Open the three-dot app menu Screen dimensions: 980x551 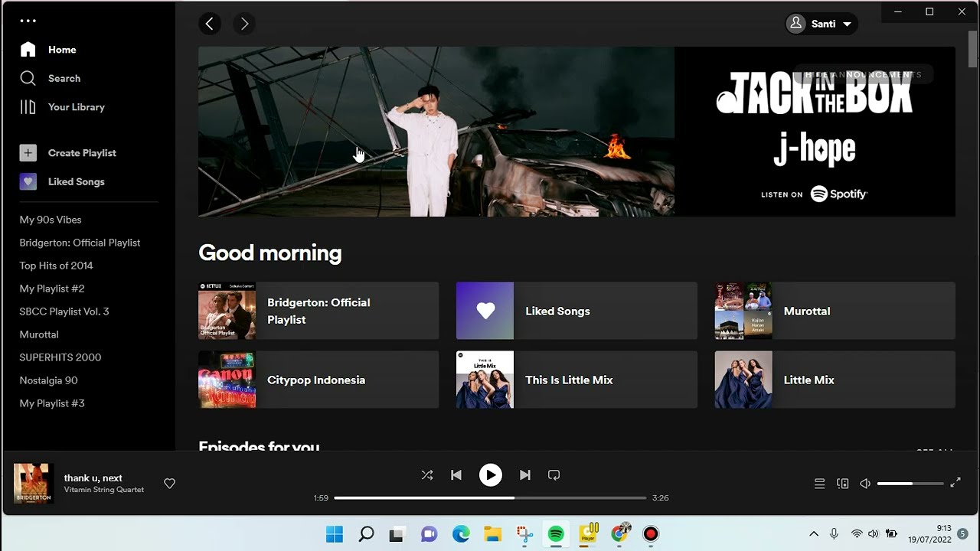click(x=28, y=21)
